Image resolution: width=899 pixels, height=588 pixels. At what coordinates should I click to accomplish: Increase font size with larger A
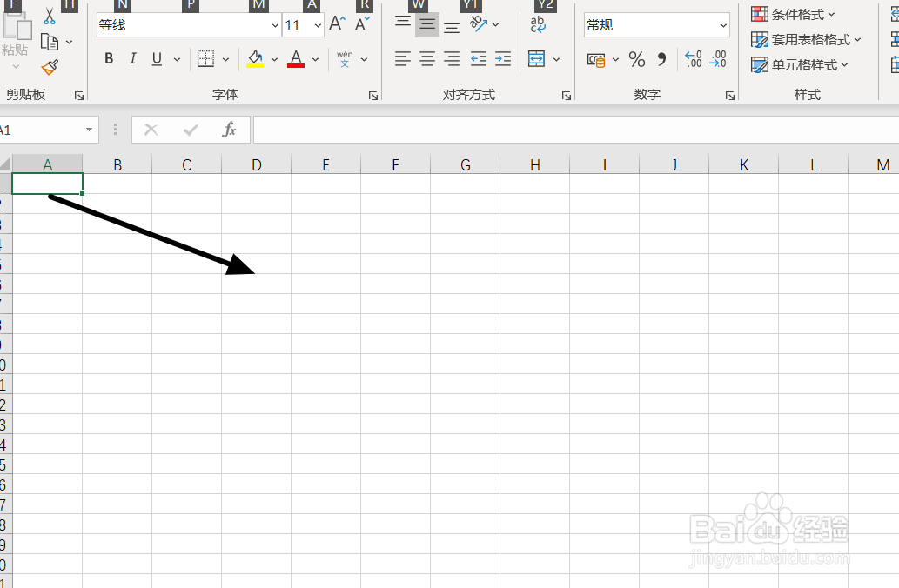pos(337,23)
